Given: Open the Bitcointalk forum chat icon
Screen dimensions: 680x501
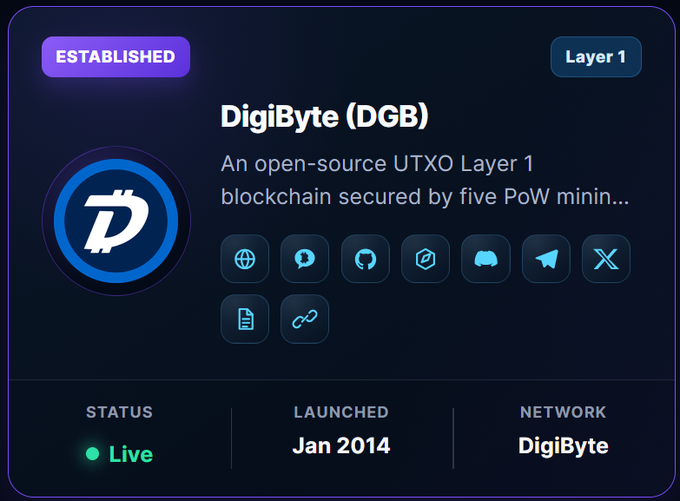Looking at the screenshot, I should 305,259.
